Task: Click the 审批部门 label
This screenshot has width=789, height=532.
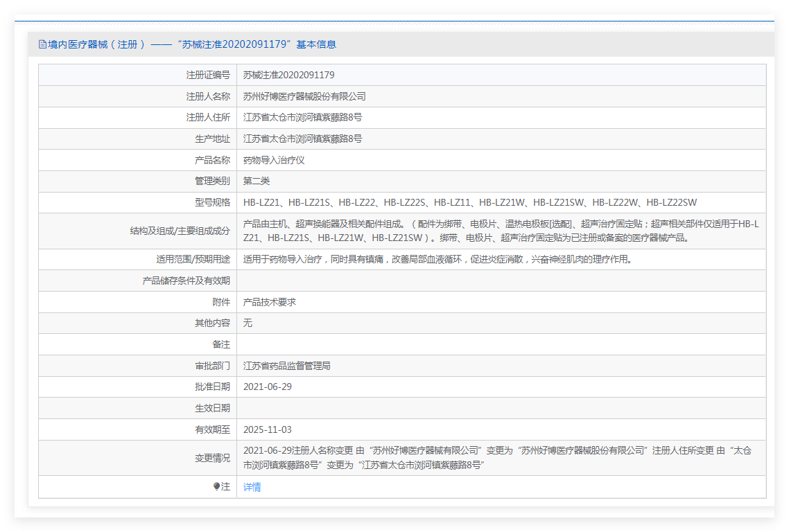Action: tap(212, 366)
